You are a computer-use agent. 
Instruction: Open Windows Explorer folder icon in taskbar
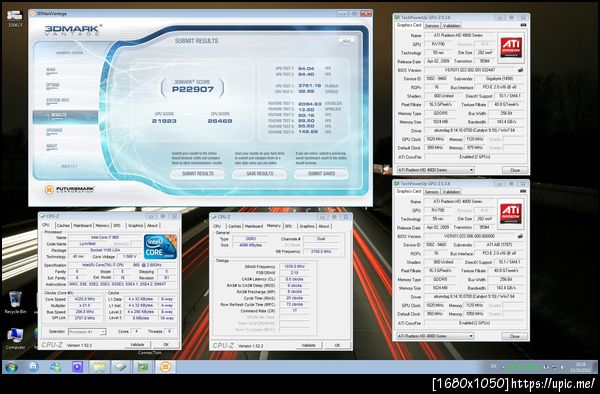(99, 367)
